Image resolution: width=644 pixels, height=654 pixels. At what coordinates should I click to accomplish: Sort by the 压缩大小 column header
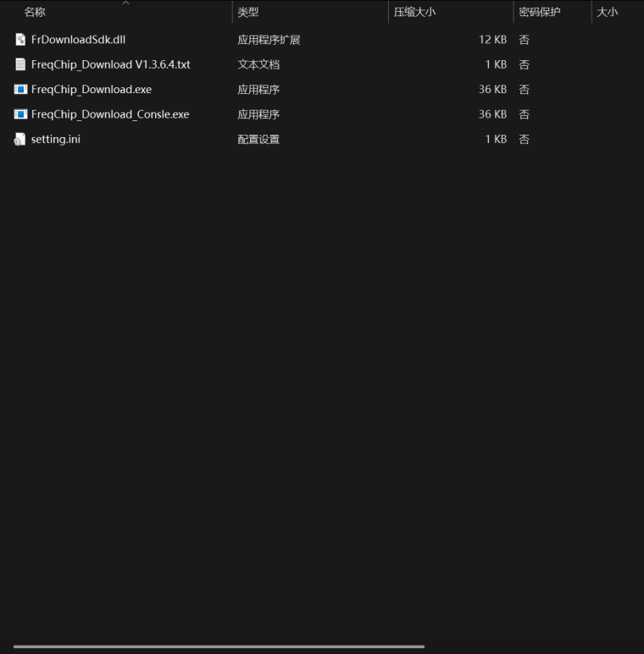click(414, 12)
